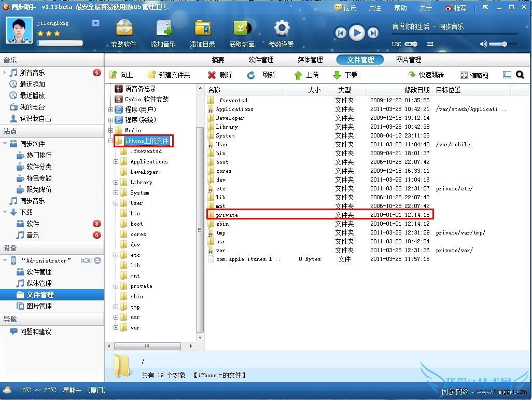Image resolution: width=532 pixels, height=400 pixels.
Task: Click the 下载 download toolbar button
Action: (x=345, y=75)
